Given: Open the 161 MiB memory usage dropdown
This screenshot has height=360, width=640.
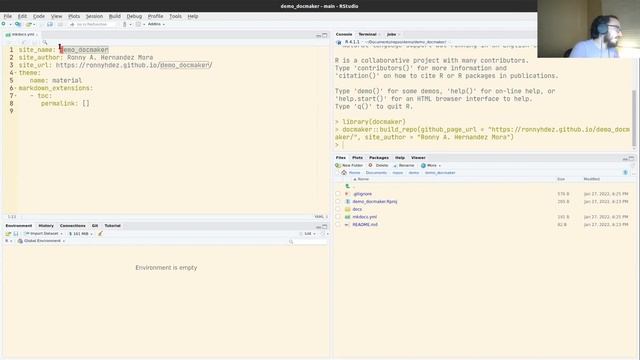Looking at the screenshot, I should point(80,234).
